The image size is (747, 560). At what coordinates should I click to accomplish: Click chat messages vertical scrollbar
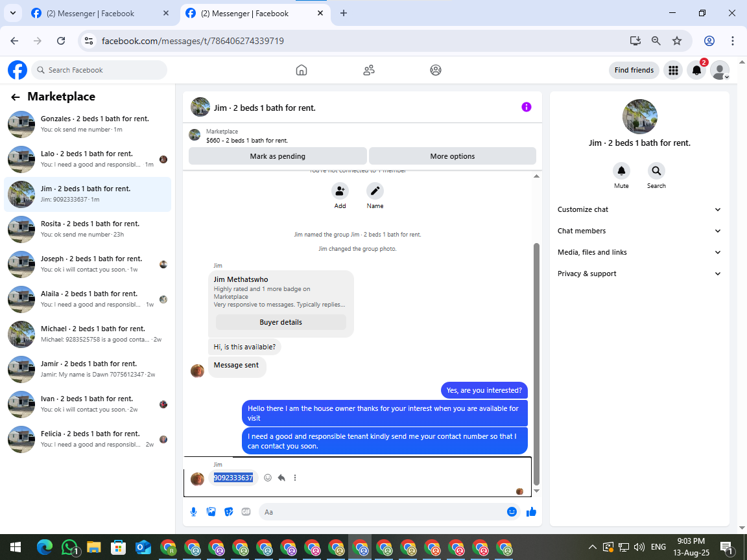tap(536, 364)
